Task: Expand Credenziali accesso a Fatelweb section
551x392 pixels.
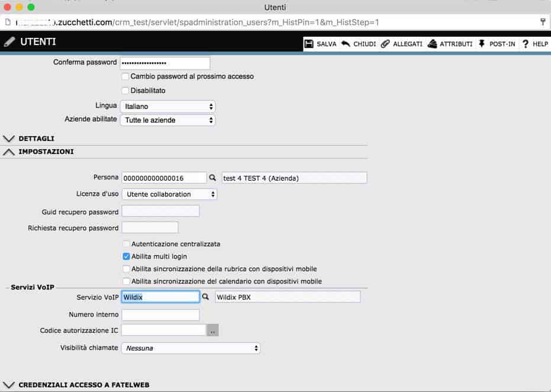Action: (x=9, y=385)
